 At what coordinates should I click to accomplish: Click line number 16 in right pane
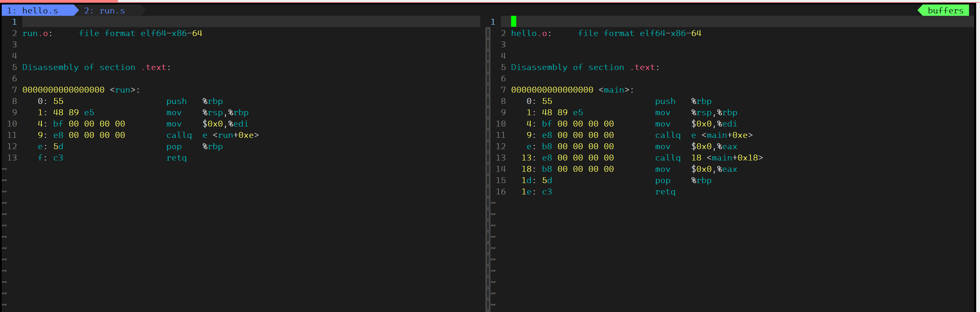pyautogui.click(x=501, y=192)
